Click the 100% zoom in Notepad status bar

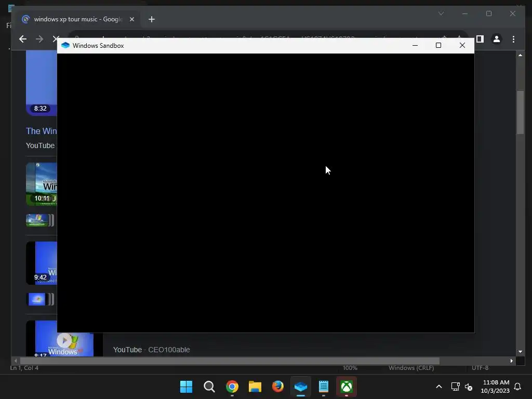pyautogui.click(x=350, y=368)
